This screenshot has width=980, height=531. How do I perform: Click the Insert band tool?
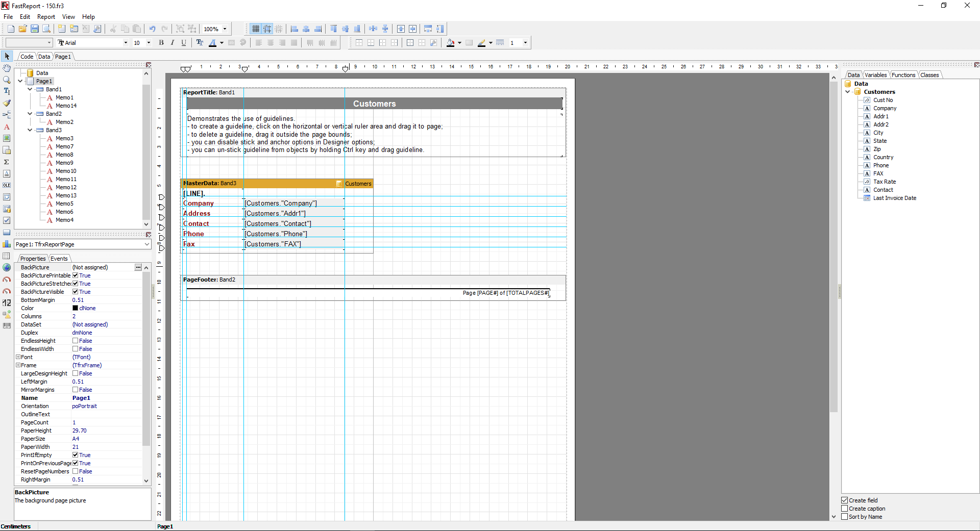pyautogui.click(x=7, y=115)
